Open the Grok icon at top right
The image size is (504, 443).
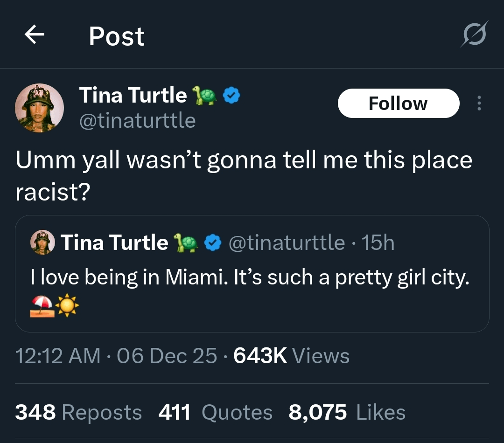475,34
